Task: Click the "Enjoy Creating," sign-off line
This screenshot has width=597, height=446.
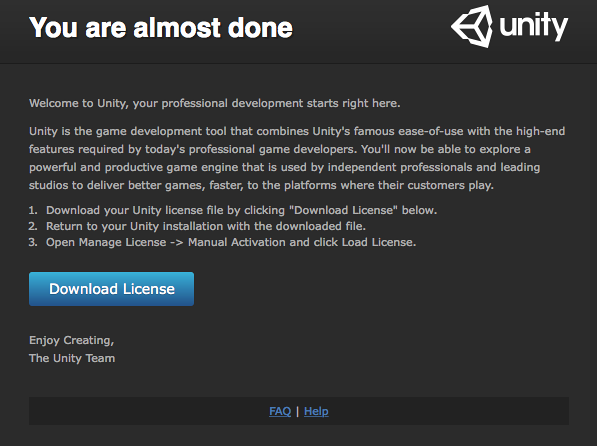Action: click(72, 340)
